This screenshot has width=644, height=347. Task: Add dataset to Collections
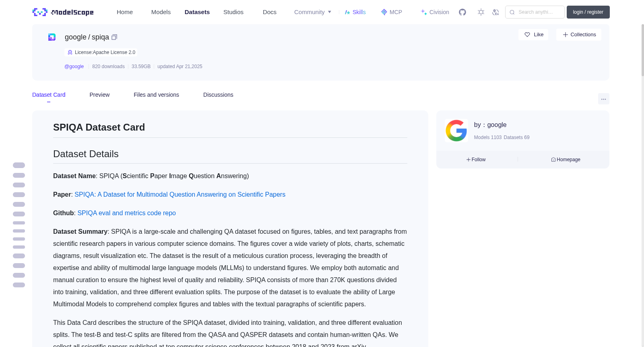579,35
